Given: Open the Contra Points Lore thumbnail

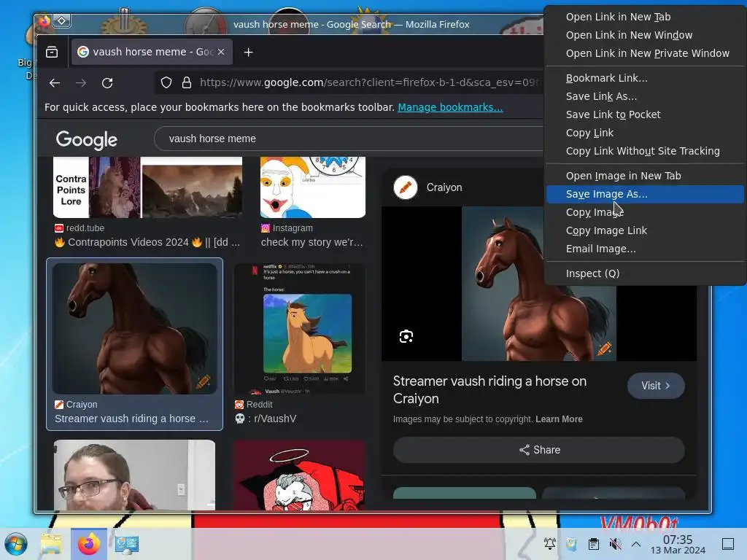Looking at the screenshot, I should (147, 187).
